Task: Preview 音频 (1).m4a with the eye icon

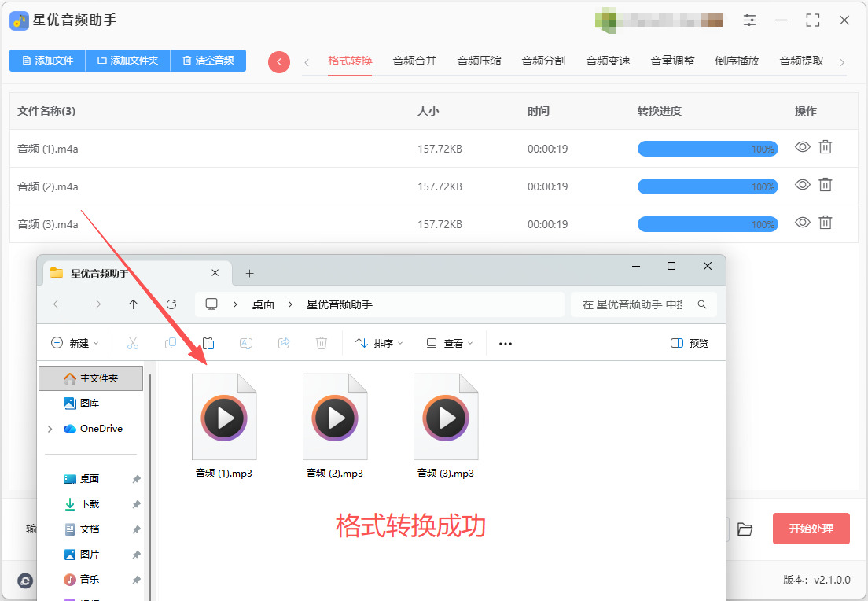Action: [x=803, y=147]
